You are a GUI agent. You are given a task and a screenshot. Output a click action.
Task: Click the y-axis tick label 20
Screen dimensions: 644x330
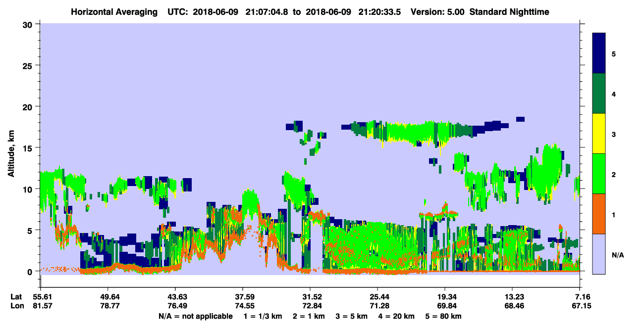click(x=29, y=106)
